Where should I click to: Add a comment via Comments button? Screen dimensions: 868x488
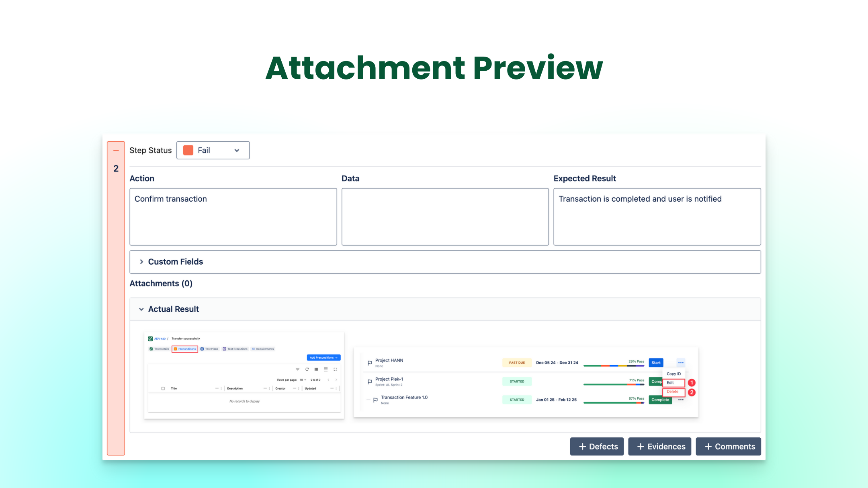pos(728,447)
